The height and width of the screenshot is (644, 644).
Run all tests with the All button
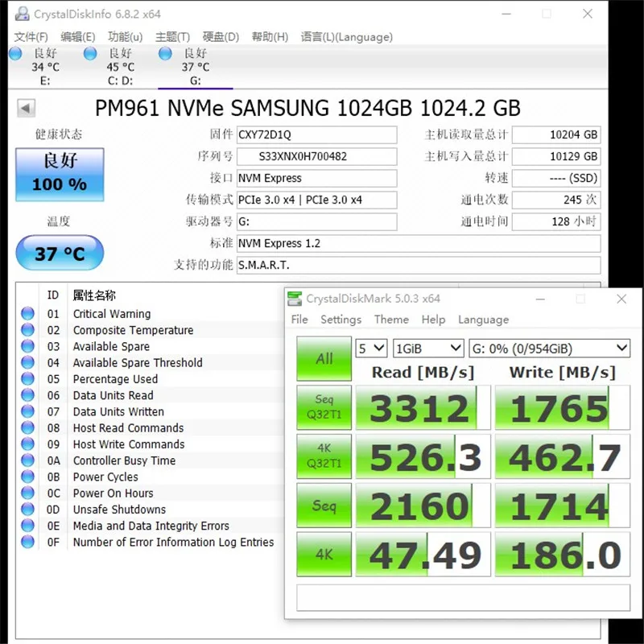tap(324, 359)
